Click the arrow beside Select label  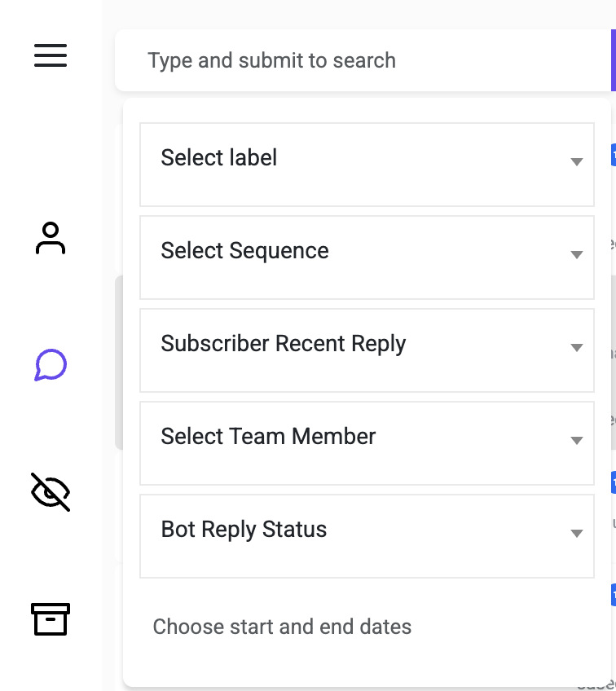576,161
